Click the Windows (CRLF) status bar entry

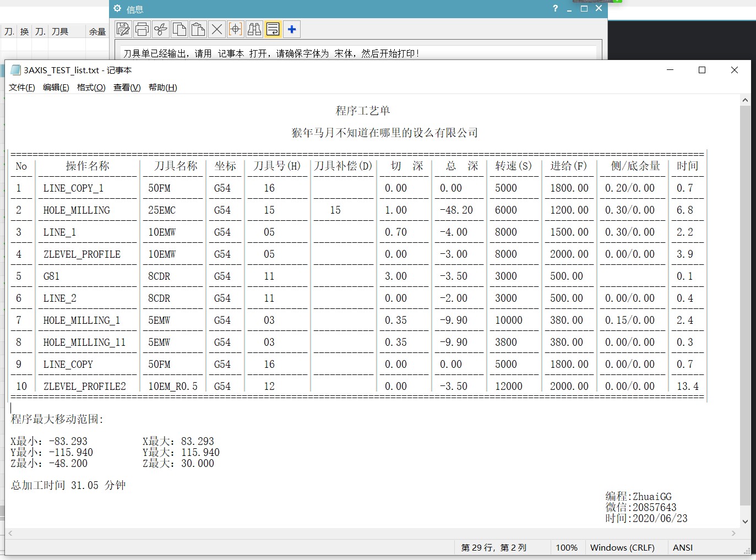[x=622, y=547]
